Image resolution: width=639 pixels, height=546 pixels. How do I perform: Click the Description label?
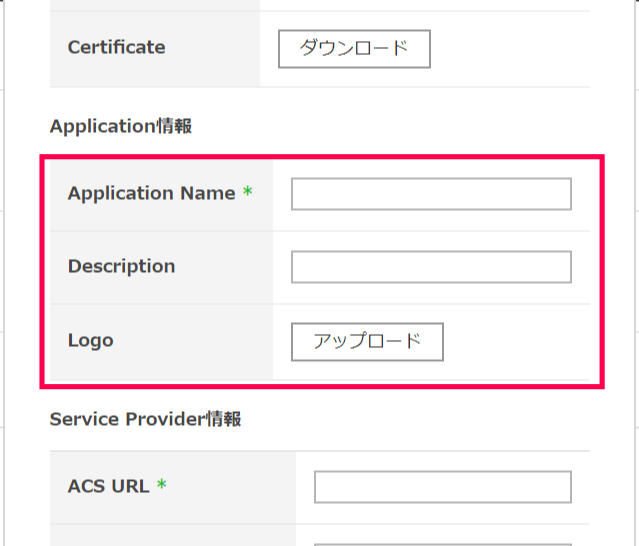click(x=121, y=266)
